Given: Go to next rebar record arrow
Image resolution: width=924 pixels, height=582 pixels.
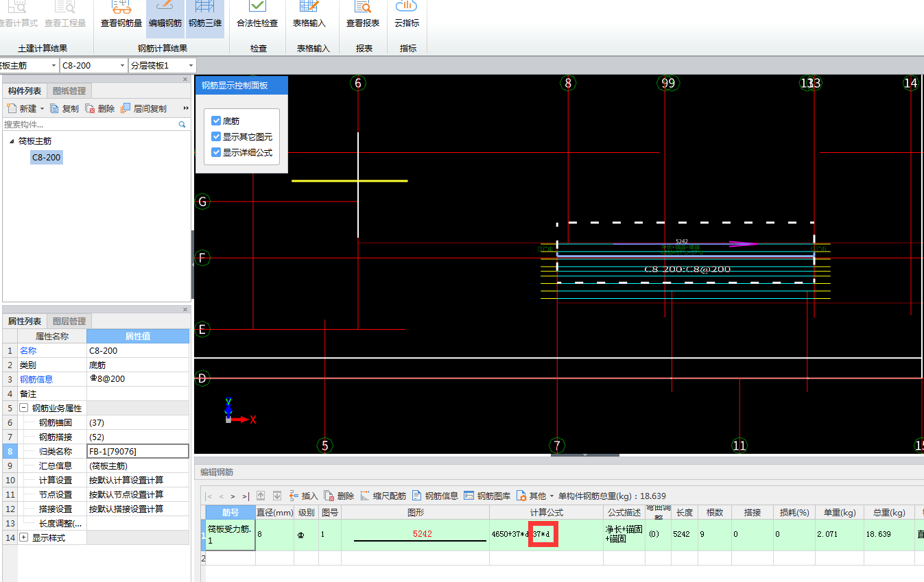Looking at the screenshot, I should [233, 496].
